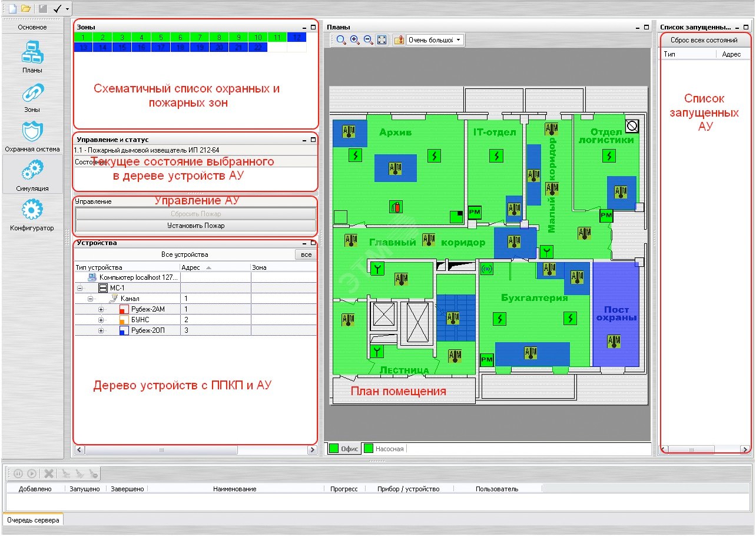The image size is (756, 536).
Task: Click the plain magnifier icon in Планы toolbar
Action: 341,40
